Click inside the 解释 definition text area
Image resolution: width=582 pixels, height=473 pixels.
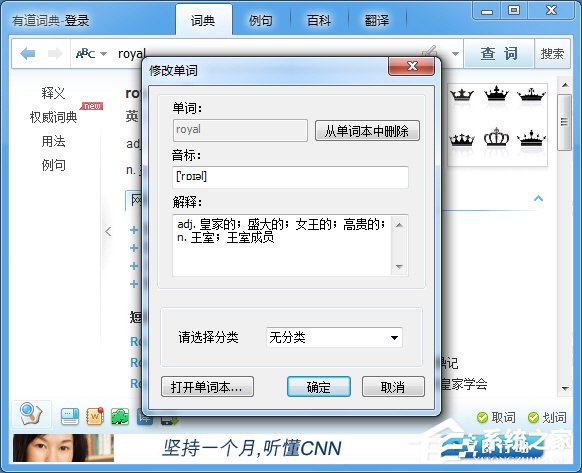282,245
